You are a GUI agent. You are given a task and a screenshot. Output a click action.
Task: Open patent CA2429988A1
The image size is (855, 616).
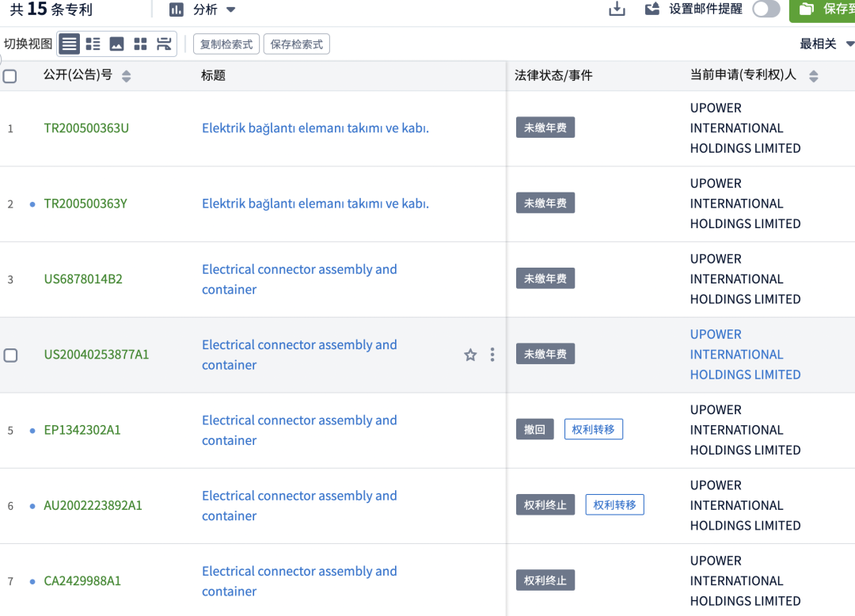coord(82,581)
